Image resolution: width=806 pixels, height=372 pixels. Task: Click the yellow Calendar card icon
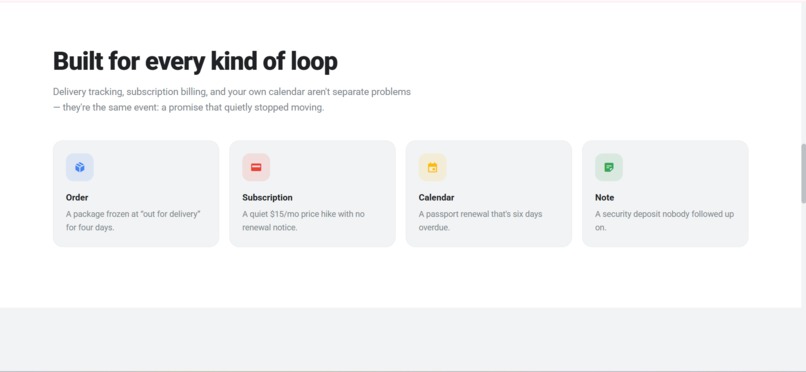coord(432,168)
